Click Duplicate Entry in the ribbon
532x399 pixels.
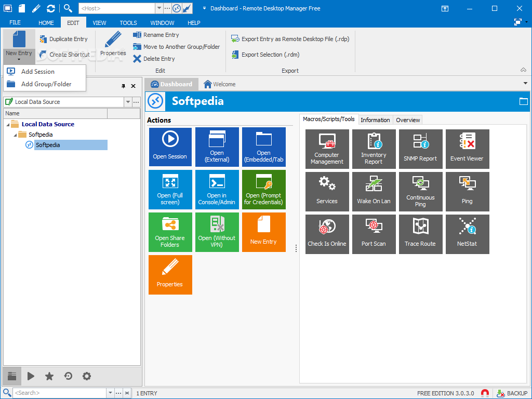point(63,39)
